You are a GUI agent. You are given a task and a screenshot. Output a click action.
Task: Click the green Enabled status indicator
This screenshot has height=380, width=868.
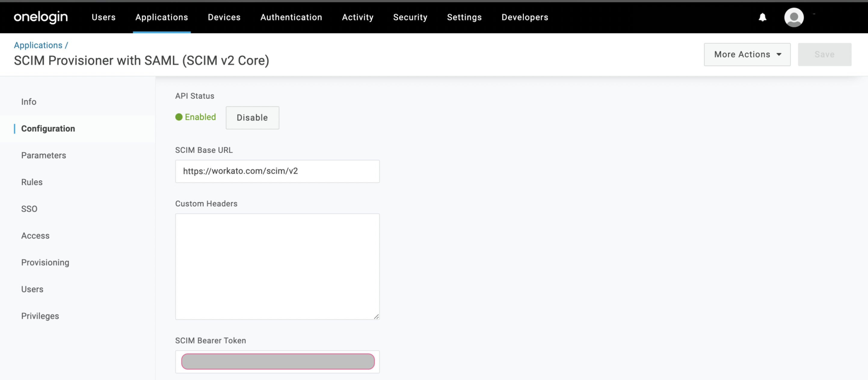coord(195,117)
